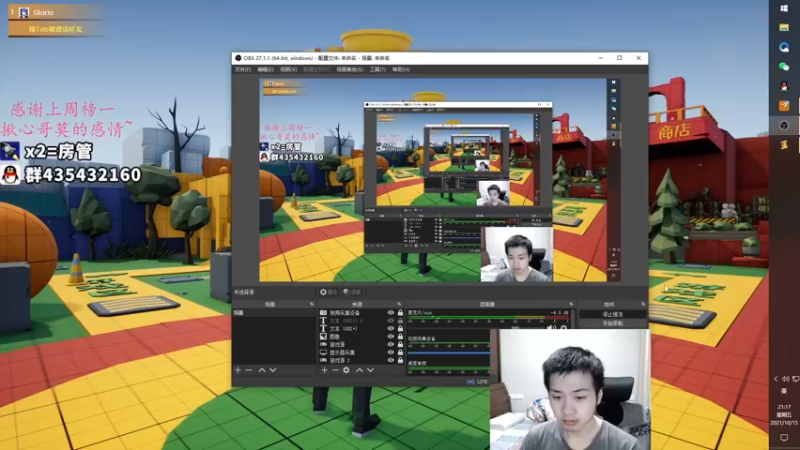Viewport: 800px width, 450px height.
Task: Pop out the Controls dock icon
Action: click(x=643, y=304)
